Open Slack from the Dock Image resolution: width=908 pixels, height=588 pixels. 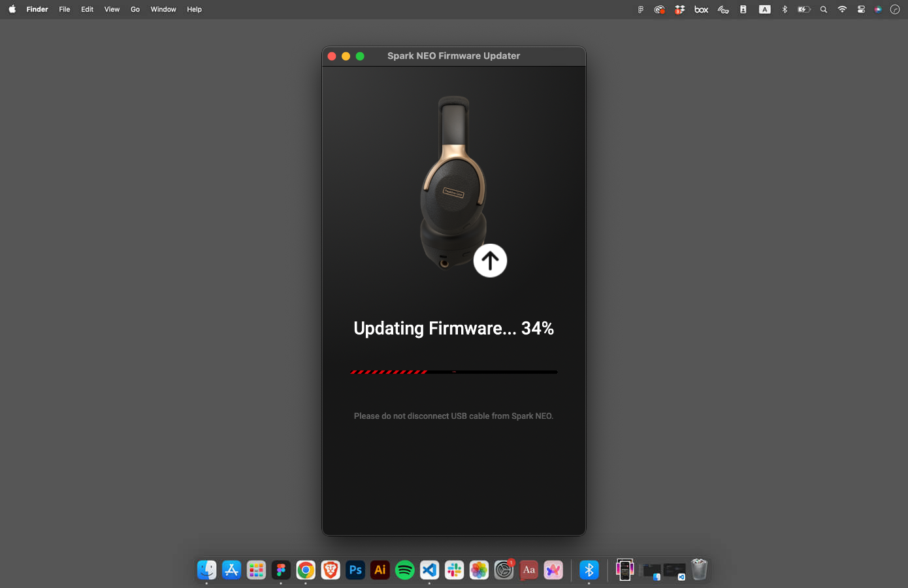(x=454, y=570)
